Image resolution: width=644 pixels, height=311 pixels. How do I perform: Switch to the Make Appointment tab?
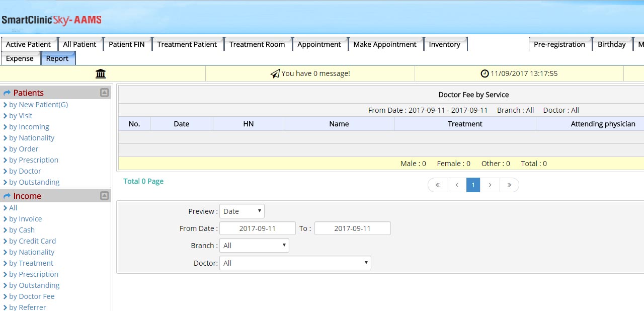click(384, 44)
